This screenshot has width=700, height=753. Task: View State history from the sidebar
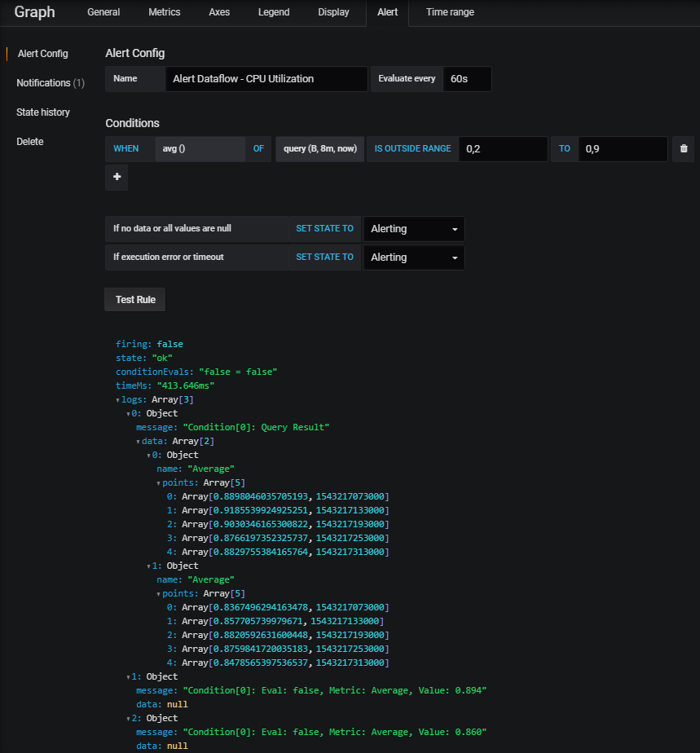coord(43,112)
